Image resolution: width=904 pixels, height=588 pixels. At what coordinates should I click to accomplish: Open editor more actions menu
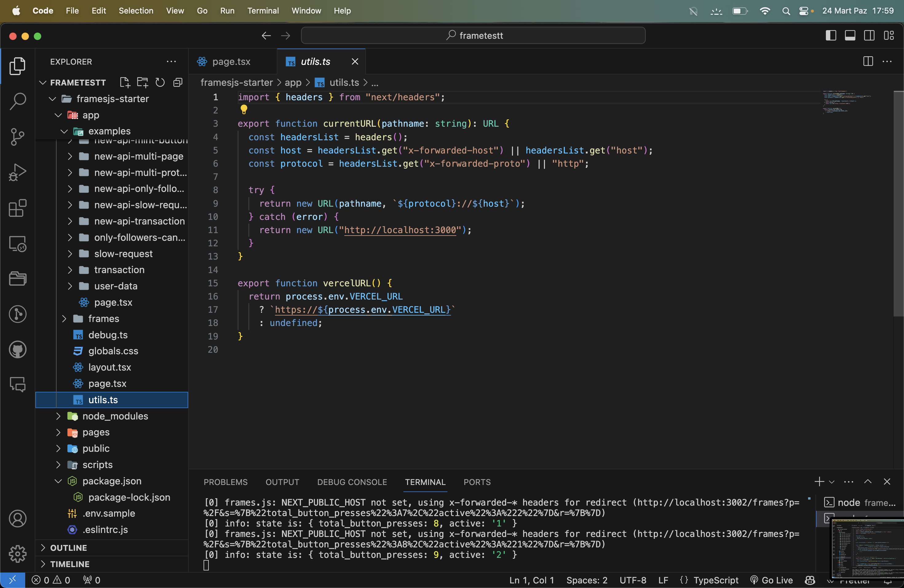(x=887, y=62)
